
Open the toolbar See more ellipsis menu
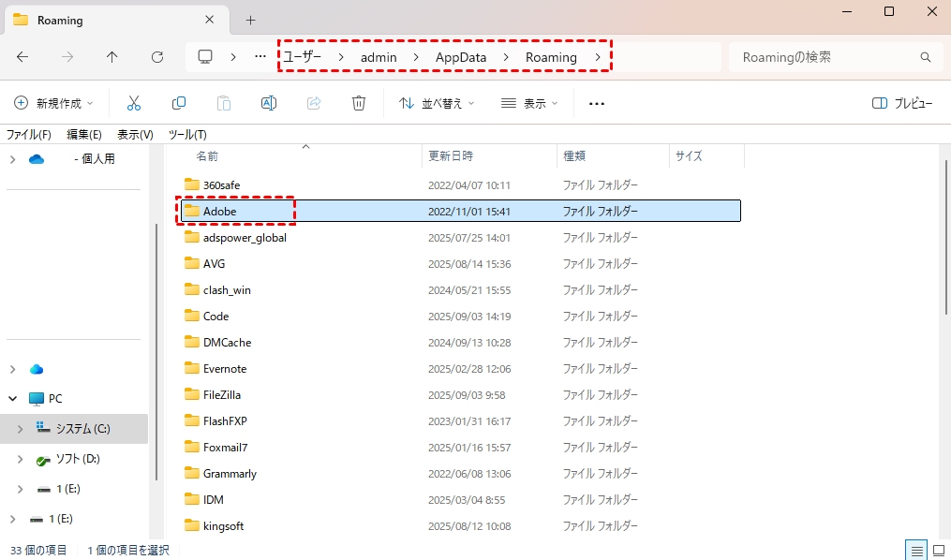click(597, 104)
